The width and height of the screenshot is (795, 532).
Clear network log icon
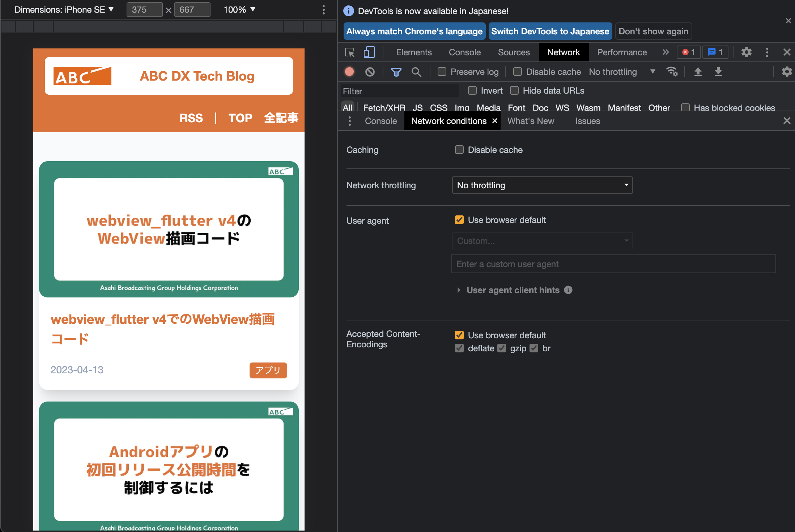[x=370, y=72]
